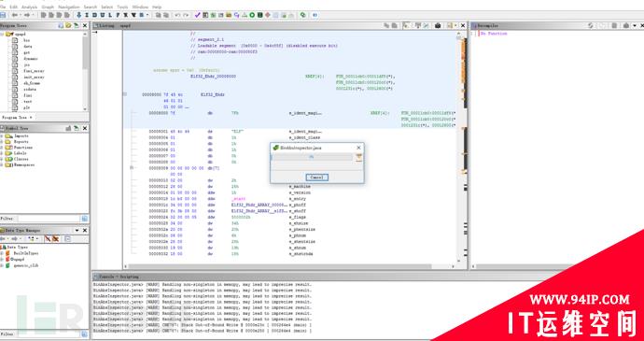Open the Data Type Manager panel menu arrow
Viewport: 644px width, 341px height.
[77, 231]
